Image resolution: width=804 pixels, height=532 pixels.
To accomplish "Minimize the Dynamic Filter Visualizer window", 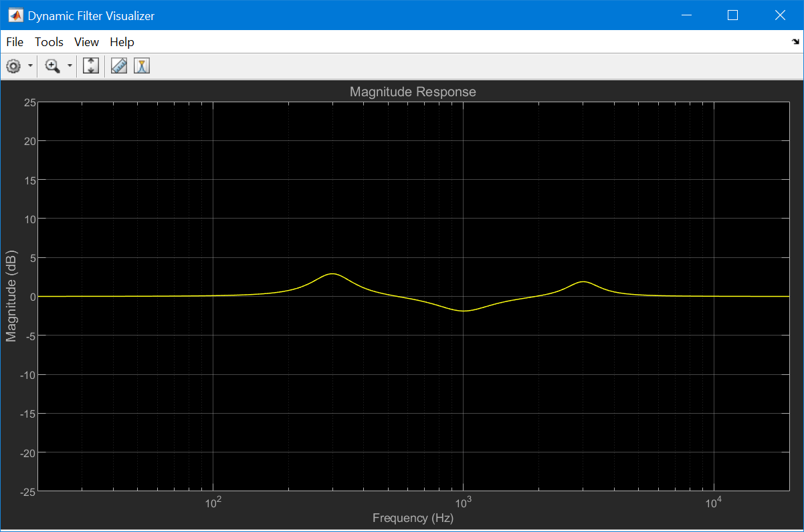I will 687,15.
